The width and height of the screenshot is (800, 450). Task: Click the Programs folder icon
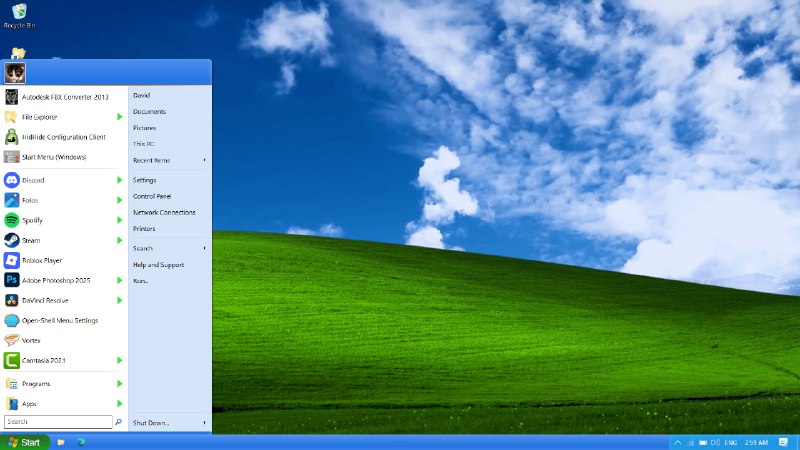pyautogui.click(x=11, y=384)
